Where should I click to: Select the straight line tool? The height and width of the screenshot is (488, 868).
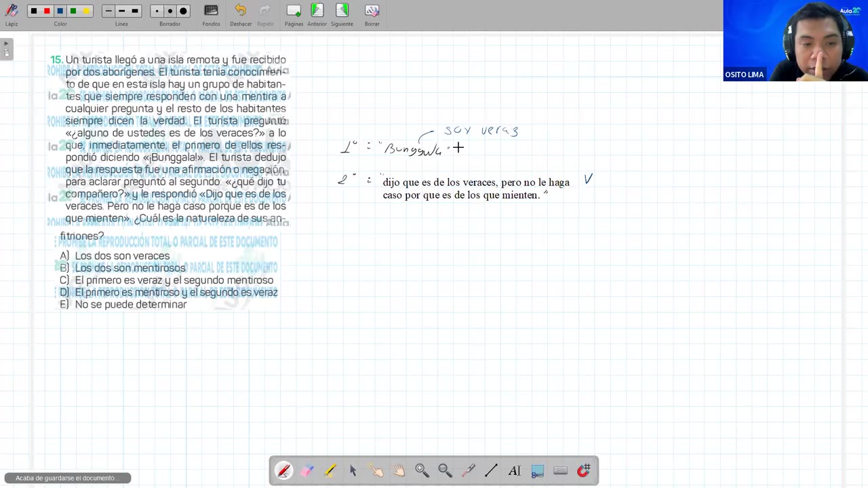click(x=491, y=470)
